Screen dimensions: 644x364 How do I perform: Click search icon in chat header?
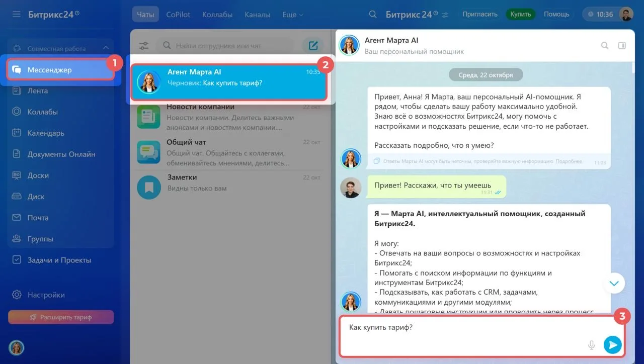pyautogui.click(x=605, y=46)
